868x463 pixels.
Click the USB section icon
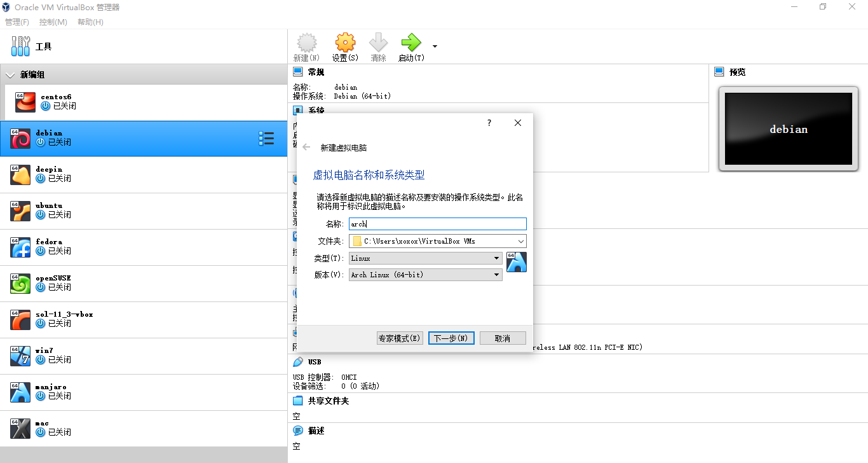click(298, 362)
